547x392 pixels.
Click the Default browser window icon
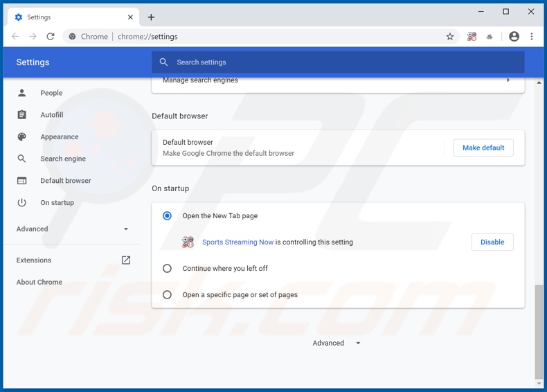[x=21, y=181]
